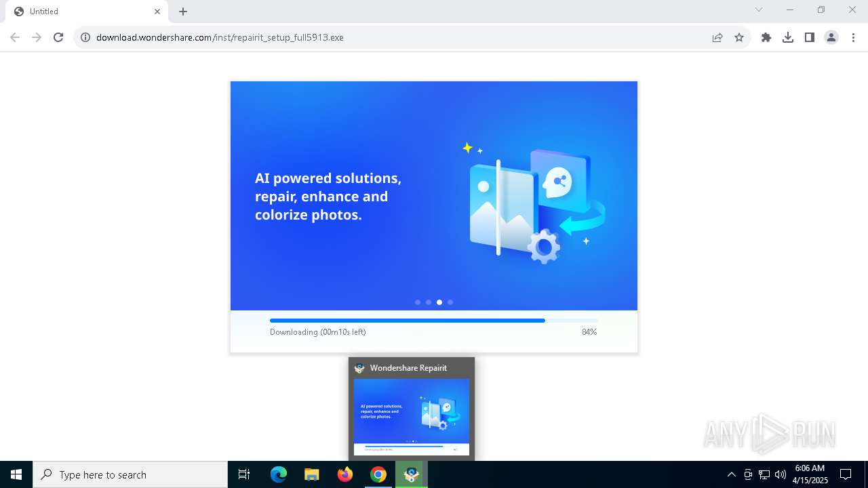Open Chrome downloads tray

click(x=788, y=37)
